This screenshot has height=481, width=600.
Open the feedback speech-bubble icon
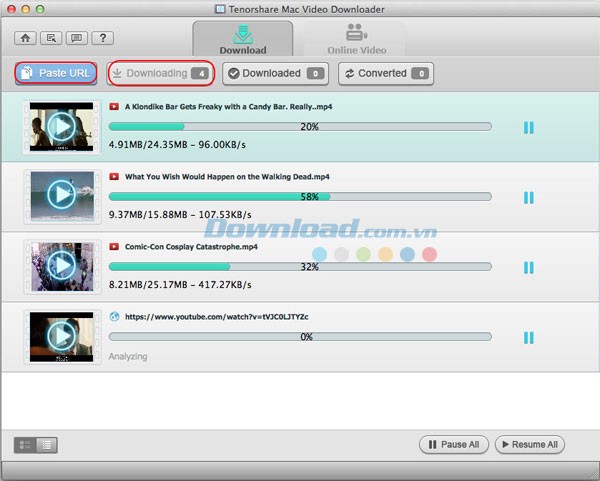(x=77, y=38)
